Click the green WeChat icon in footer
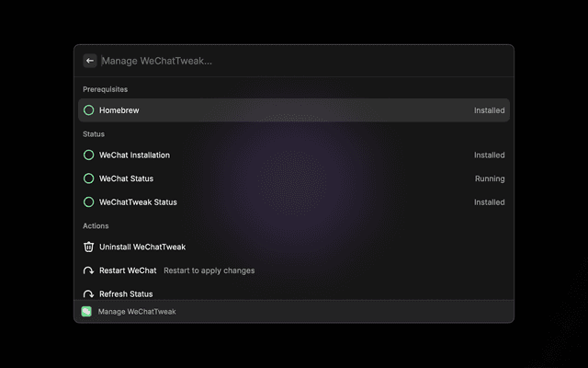The width and height of the screenshot is (588, 368). [86, 312]
